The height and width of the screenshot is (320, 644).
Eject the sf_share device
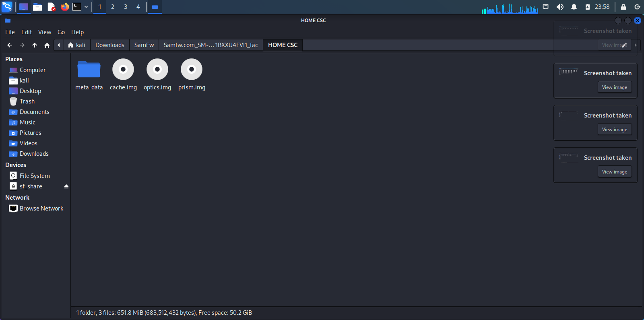point(66,186)
